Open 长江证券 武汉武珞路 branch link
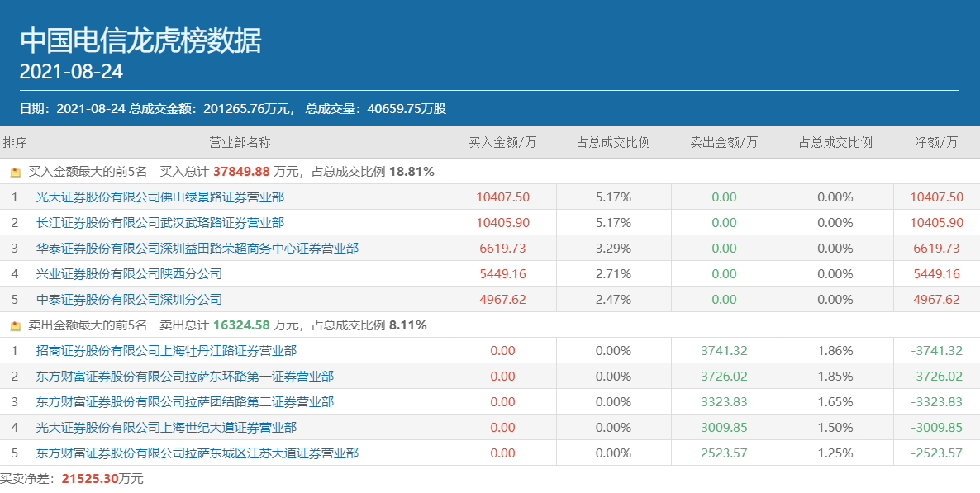The image size is (980, 493). coord(159,223)
